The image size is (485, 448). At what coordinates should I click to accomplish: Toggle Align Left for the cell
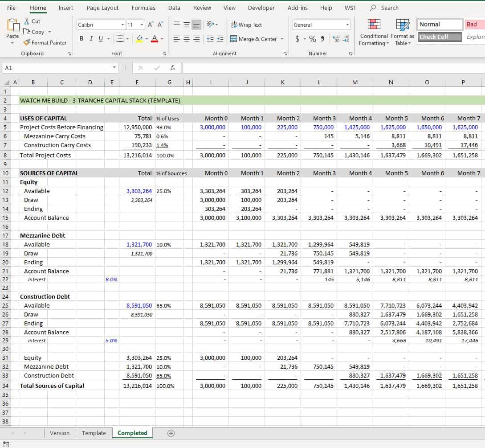[177, 39]
